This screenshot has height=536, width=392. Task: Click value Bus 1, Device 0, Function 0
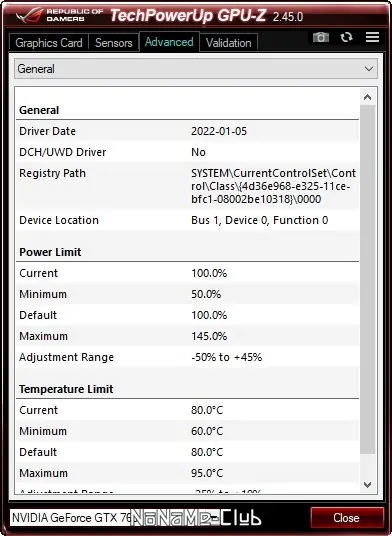pyautogui.click(x=259, y=220)
